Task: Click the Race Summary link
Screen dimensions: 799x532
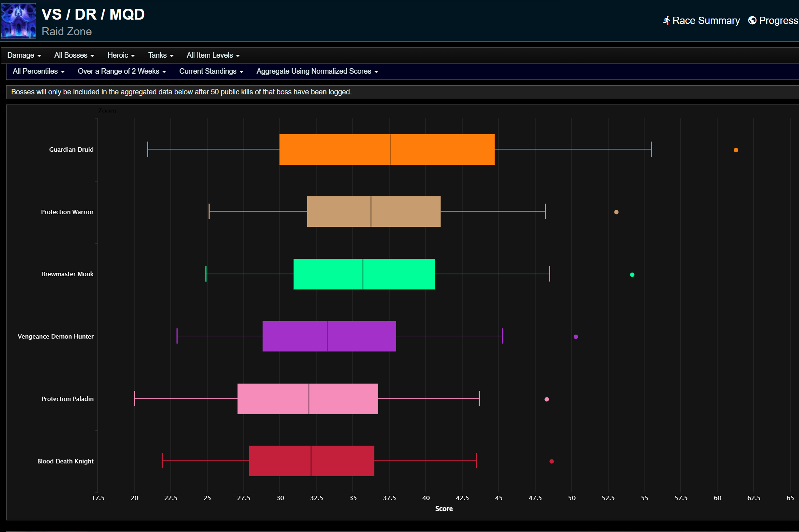Action: [x=706, y=21]
